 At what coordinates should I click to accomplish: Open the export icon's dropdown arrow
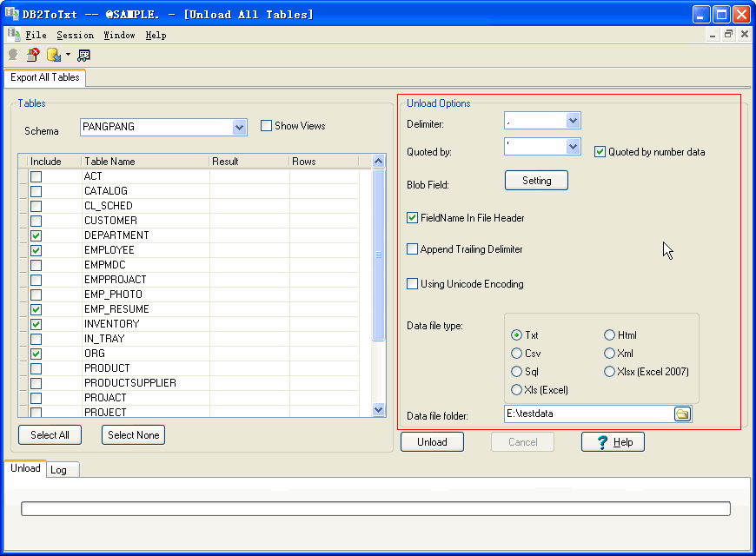pyautogui.click(x=68, y=55)
